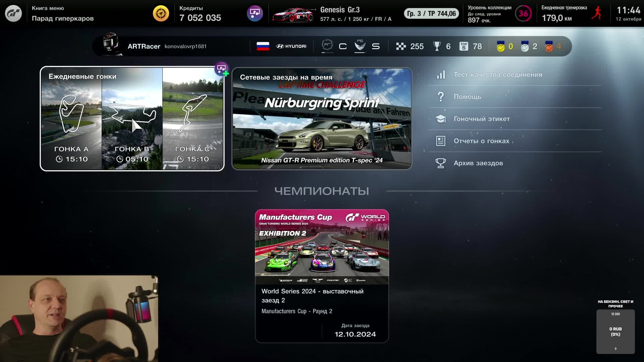Image resolution: width=644 pixels, height=362 pixels.
Task: Click the daily workout running figure icon
Action: [x=598, y=13]
